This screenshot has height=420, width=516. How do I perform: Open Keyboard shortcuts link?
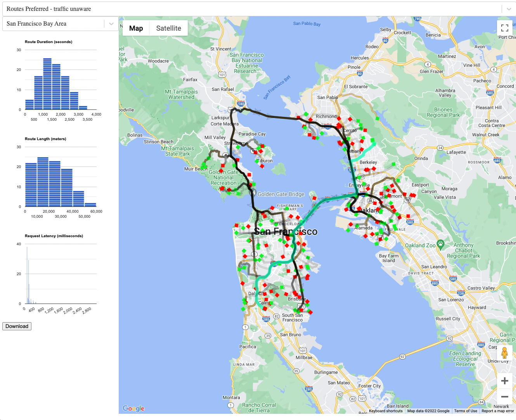click(386, 411)
